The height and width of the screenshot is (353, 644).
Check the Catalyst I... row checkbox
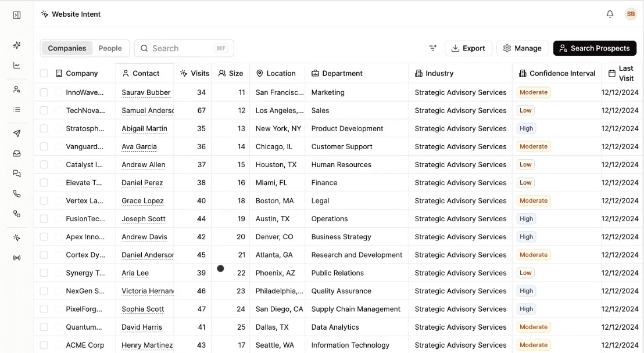(44, 164)
